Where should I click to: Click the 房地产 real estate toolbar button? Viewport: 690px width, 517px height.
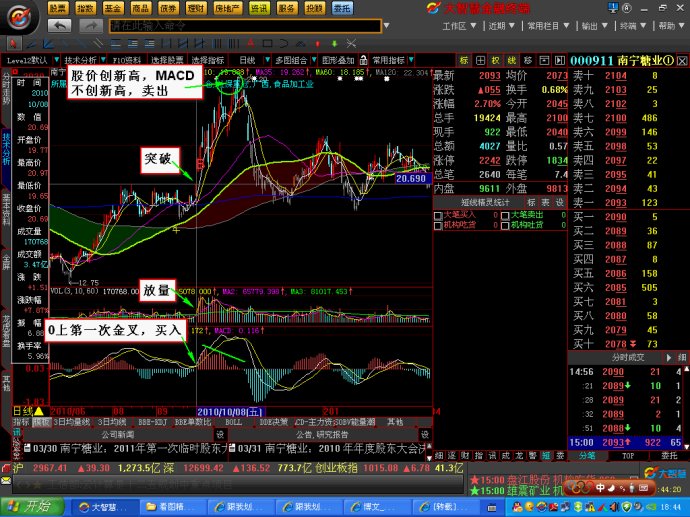(x=227, y=7)
